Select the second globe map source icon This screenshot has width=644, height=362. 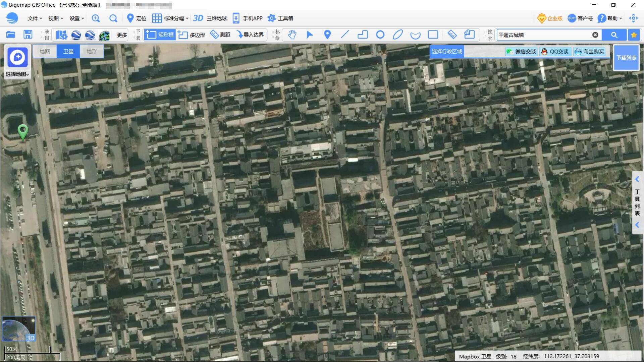pyautogui.click(x=90, y=35)
